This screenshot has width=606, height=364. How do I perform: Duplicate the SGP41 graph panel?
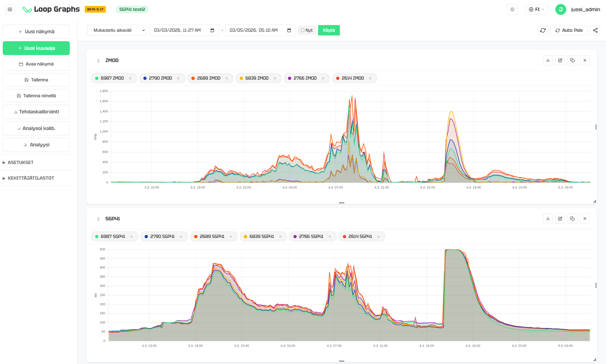click(572, 219)
